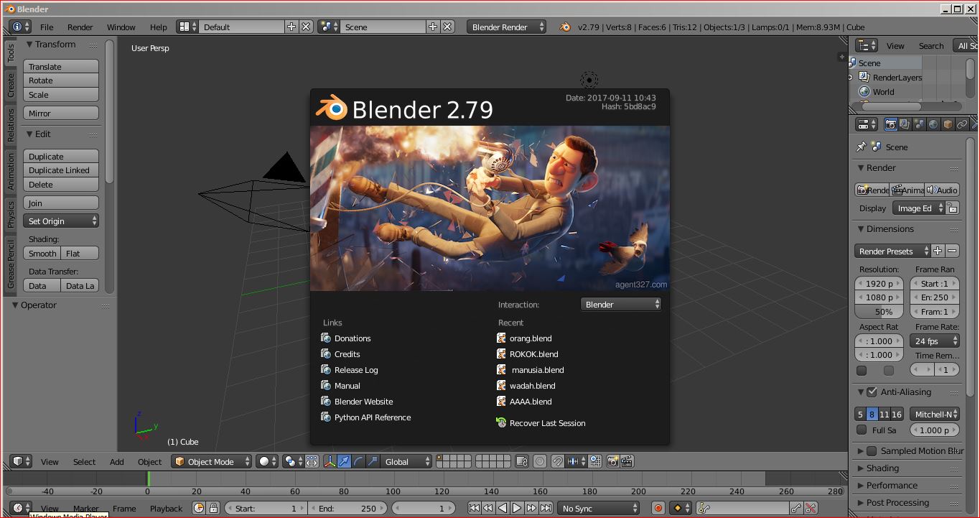Image resolution: width=980 pixels, height=518 pixels.
Task: Open the 3D View editor type selector
Action: [22, 461]
